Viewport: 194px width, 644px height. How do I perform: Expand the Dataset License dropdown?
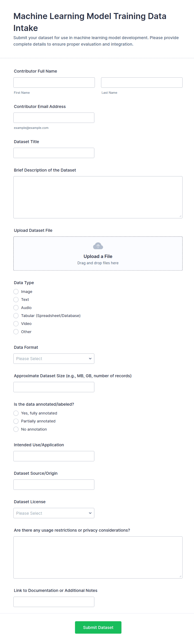[54, 513]
